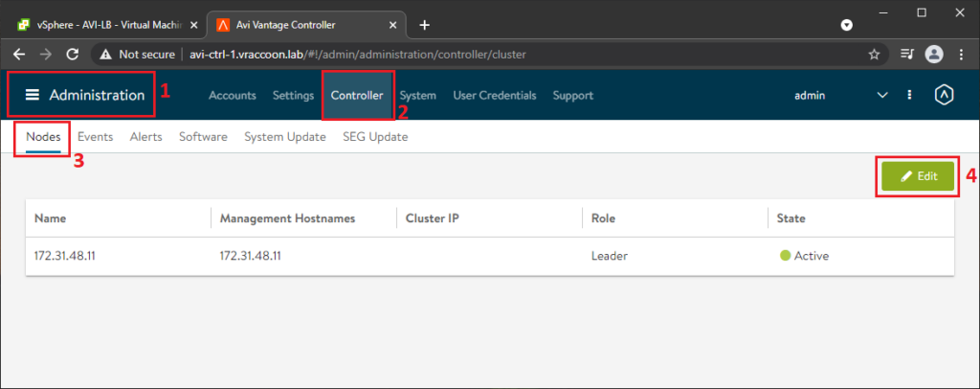Switch to the Events sub-tab
This screenshot has height=389, width=980.
(95, 137)
